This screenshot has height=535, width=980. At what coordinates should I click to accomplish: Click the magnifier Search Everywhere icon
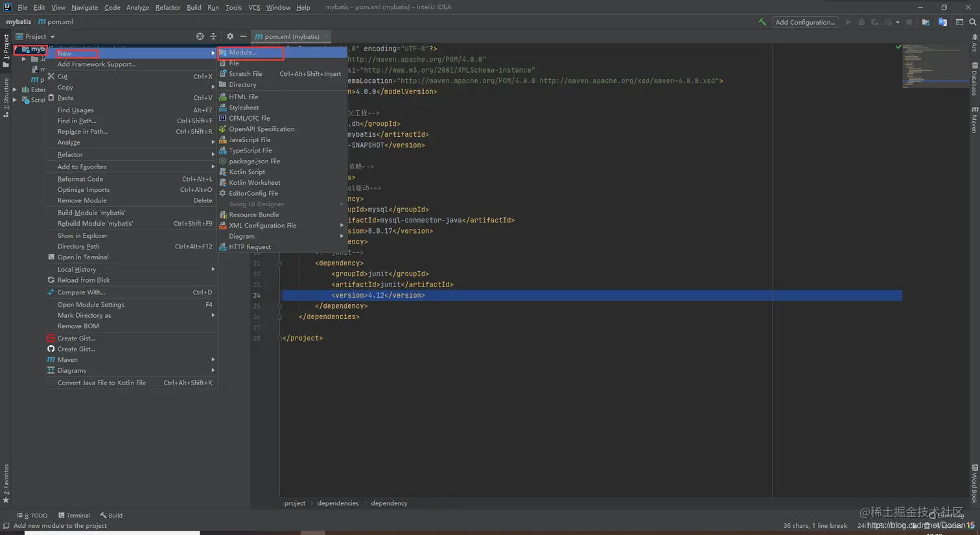coord(972,22)
